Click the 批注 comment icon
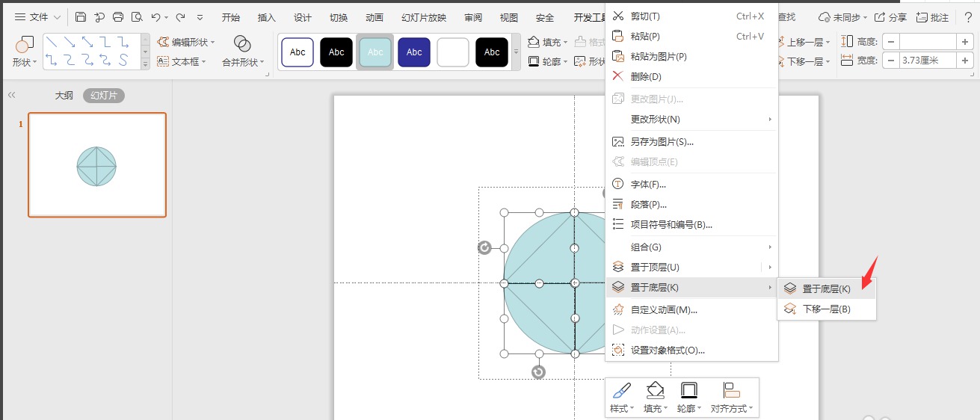The width and height of the screenshot is (980, 420). (x=922, y=17)
